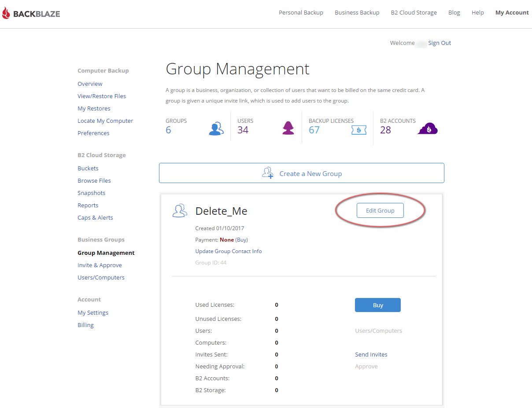This screenshot has height=408, width=532.
Task: Click the Edit Group button
Action: tap(380, 210)
